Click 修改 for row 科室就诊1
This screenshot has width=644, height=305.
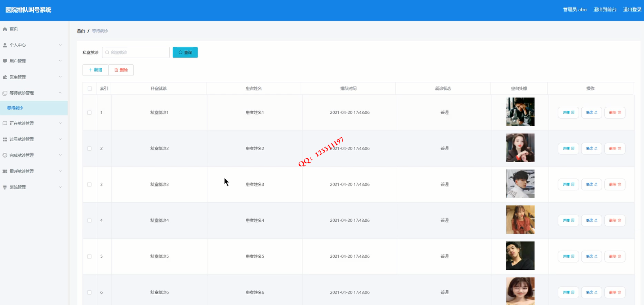click(592, 113)
